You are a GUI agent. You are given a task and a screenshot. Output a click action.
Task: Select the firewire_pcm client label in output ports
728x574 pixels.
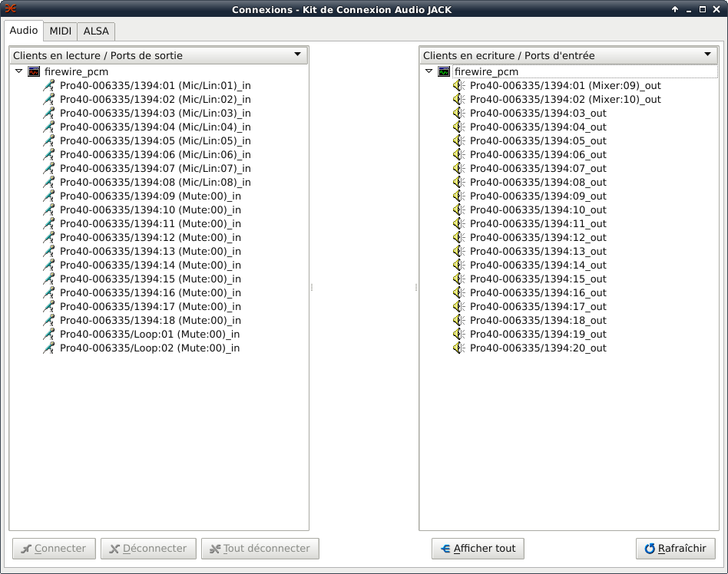click(76, 72)
